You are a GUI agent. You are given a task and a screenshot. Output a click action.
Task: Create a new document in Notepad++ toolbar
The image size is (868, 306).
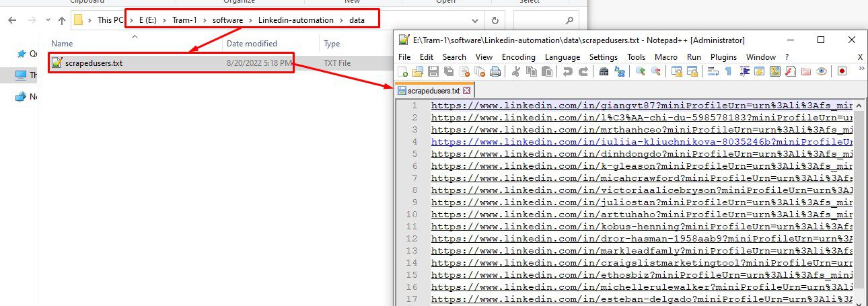(x=403, y=71)
